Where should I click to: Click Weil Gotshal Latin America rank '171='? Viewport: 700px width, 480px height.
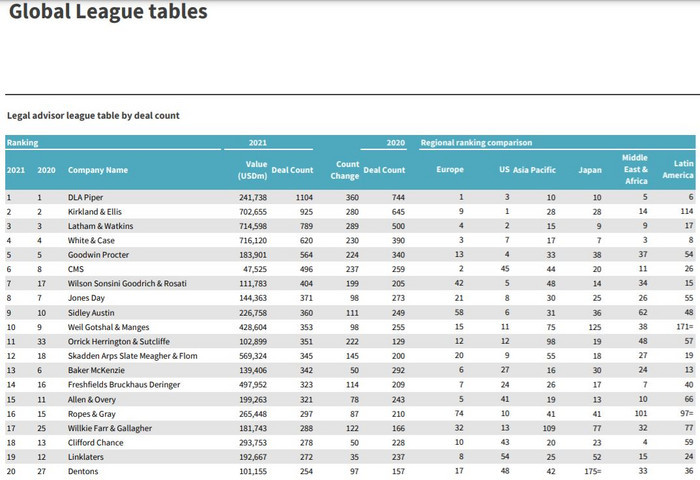point(685,327)
